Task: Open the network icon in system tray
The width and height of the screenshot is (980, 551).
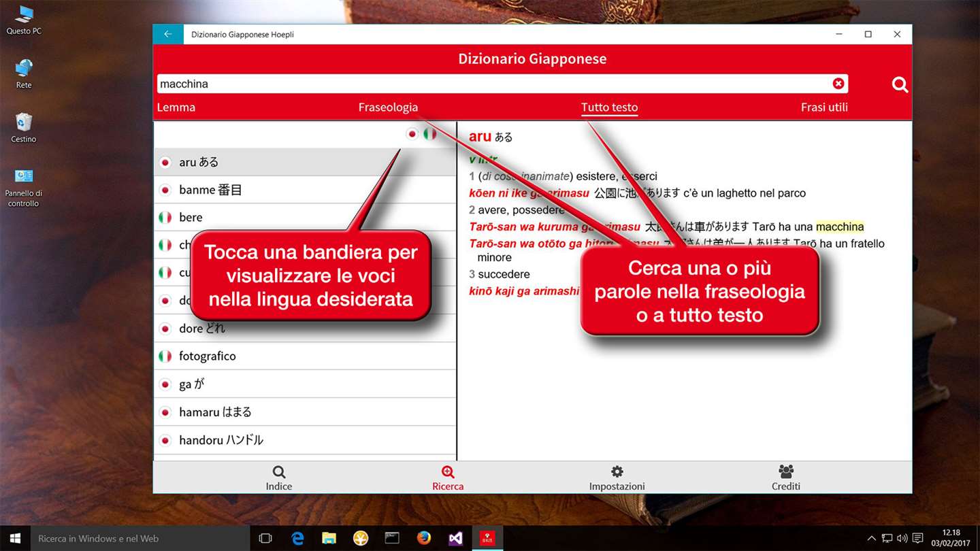Action: click(888, 538)
